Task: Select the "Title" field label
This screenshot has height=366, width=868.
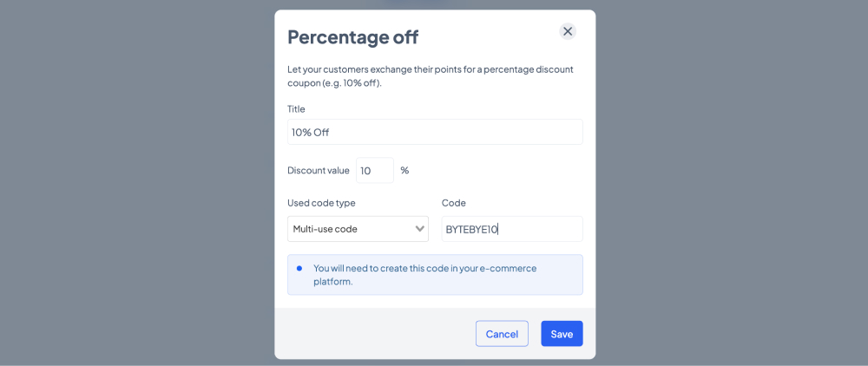Action: (296, 109)
